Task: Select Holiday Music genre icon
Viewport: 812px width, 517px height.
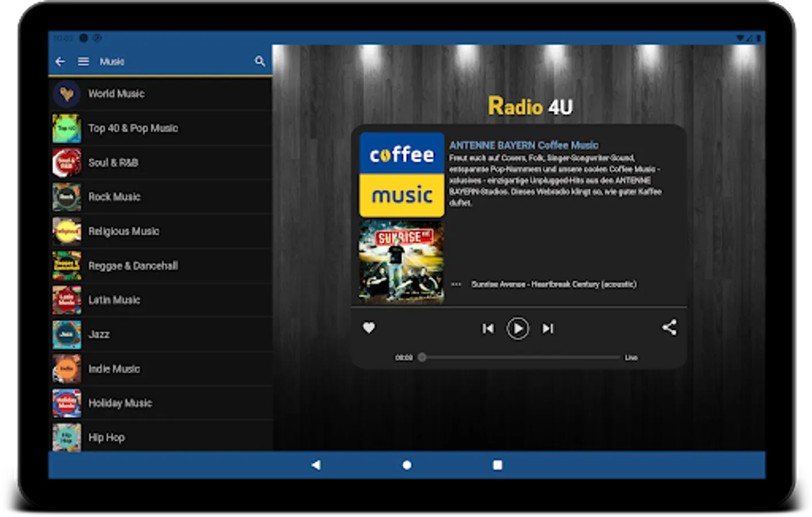Action: pyautogui.click(x=67, y=403)
